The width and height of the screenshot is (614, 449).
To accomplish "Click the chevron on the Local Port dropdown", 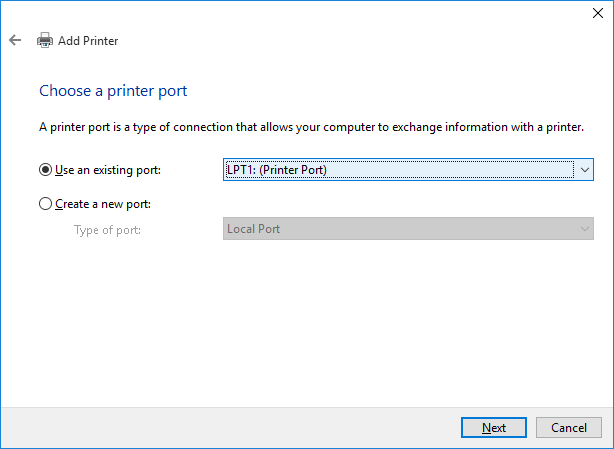I will [585, 229].
